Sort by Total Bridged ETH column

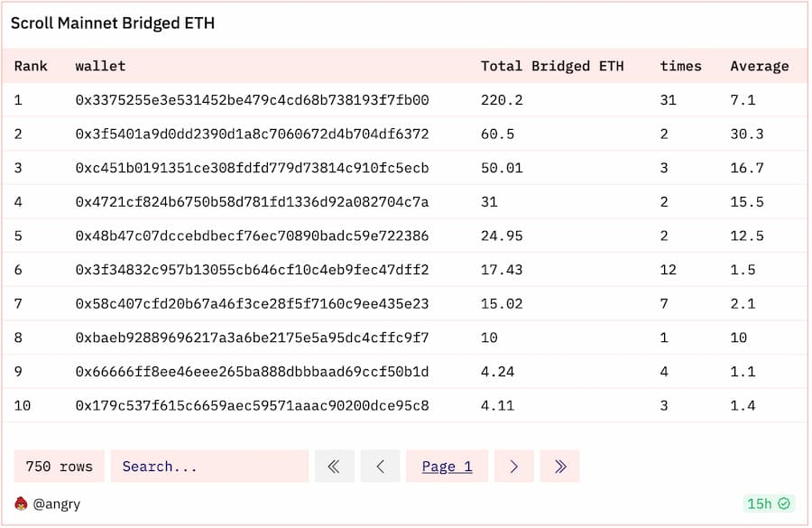[x=551, y=66]
